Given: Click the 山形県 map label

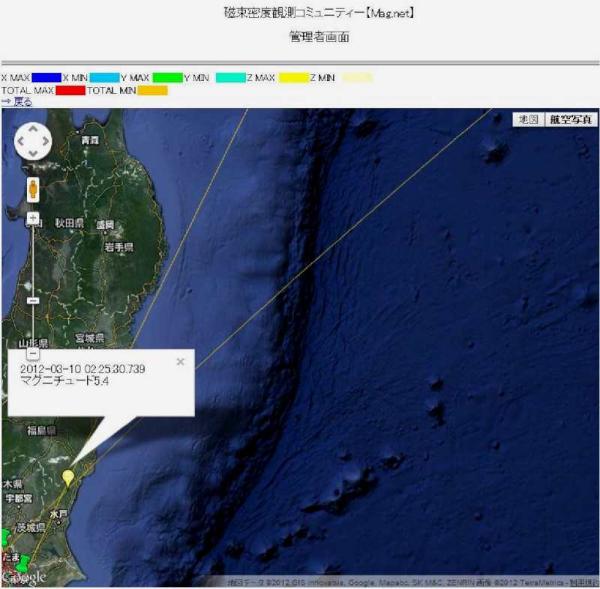Looking at the screenshot, I should click(x=34, y=343).
